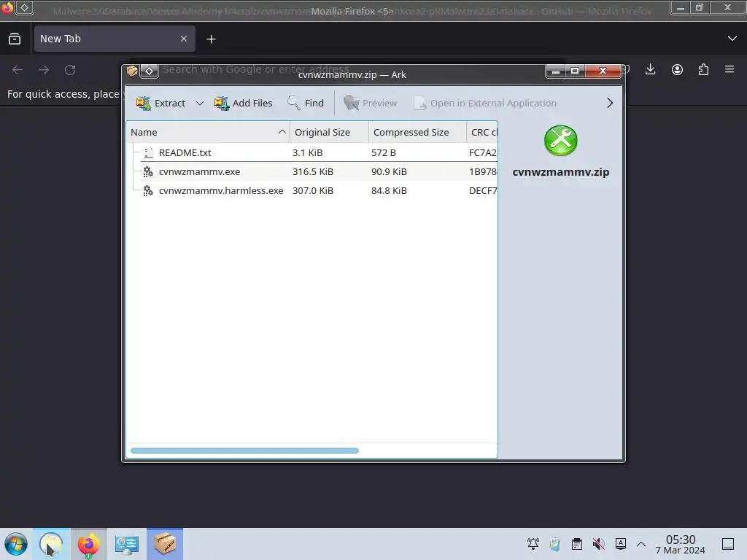Viewport: 747px width, 560px height.
Task: Click the cvnwzmammv.zip label in info panel
Action: [561, 172]
